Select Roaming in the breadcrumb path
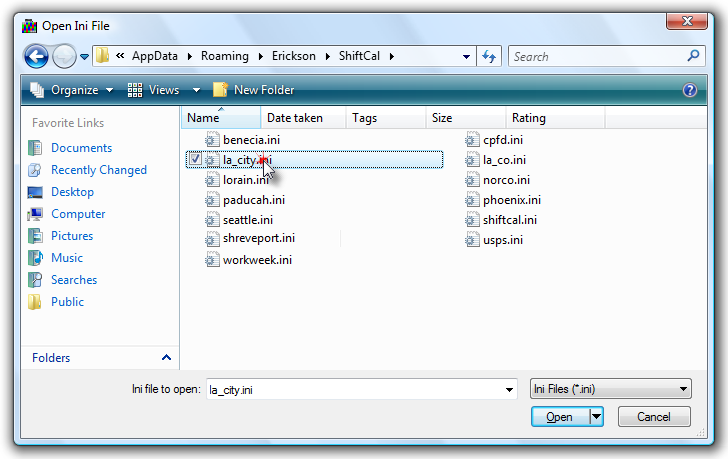728x459 pixels. pos(225,56)
